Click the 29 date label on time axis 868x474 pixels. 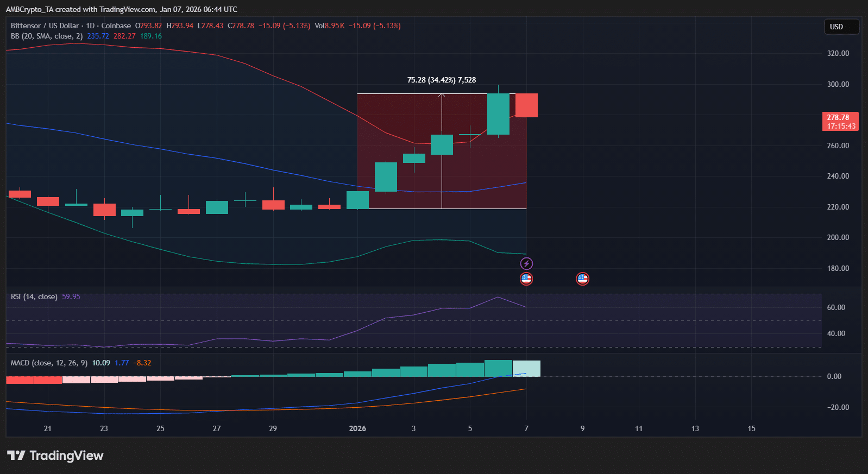tap(273, 428)
